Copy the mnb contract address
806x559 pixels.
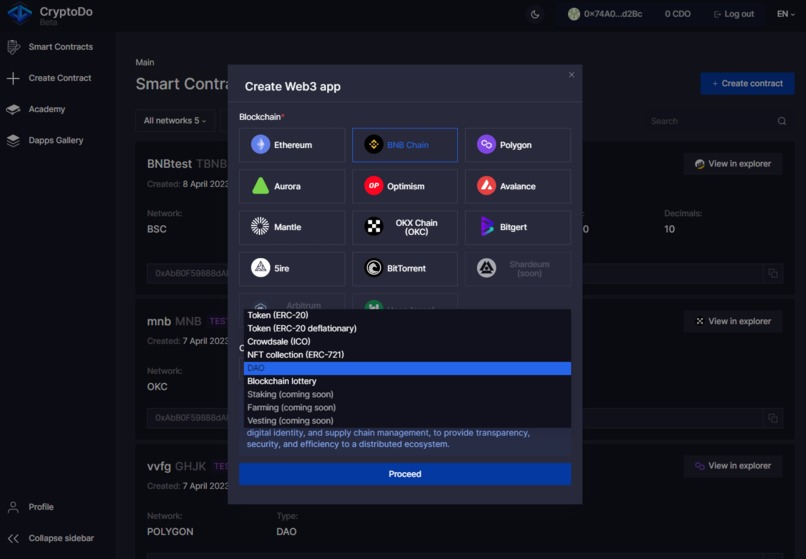[x=773, y=418]
